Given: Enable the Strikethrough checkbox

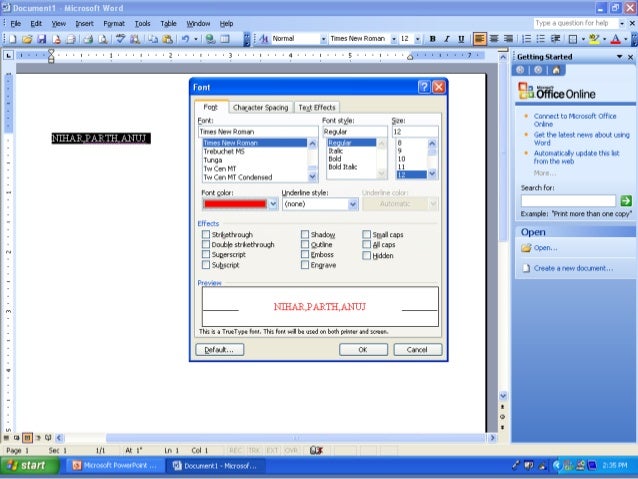Looking at the screenshot, I should pos(206,234).
